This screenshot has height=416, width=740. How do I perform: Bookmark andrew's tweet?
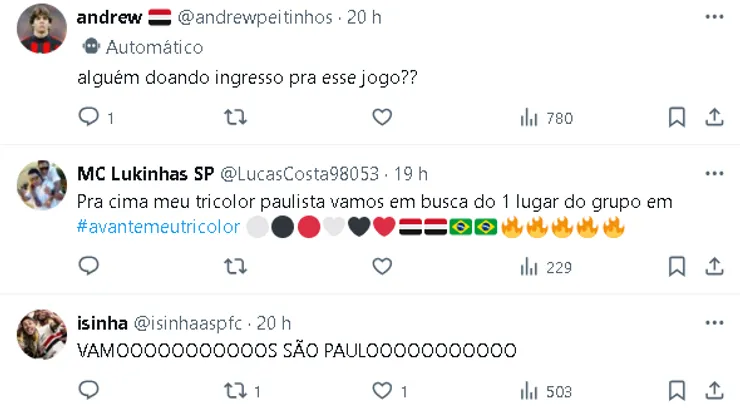676,117
